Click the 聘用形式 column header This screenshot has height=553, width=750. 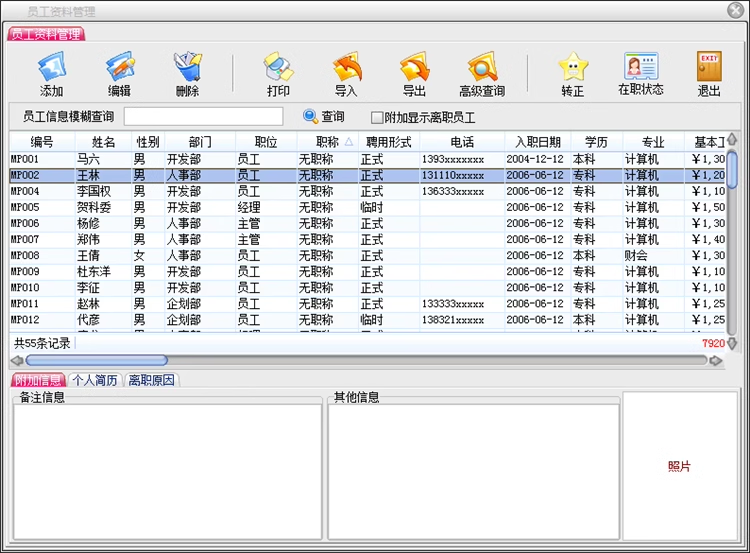point(389,142)
